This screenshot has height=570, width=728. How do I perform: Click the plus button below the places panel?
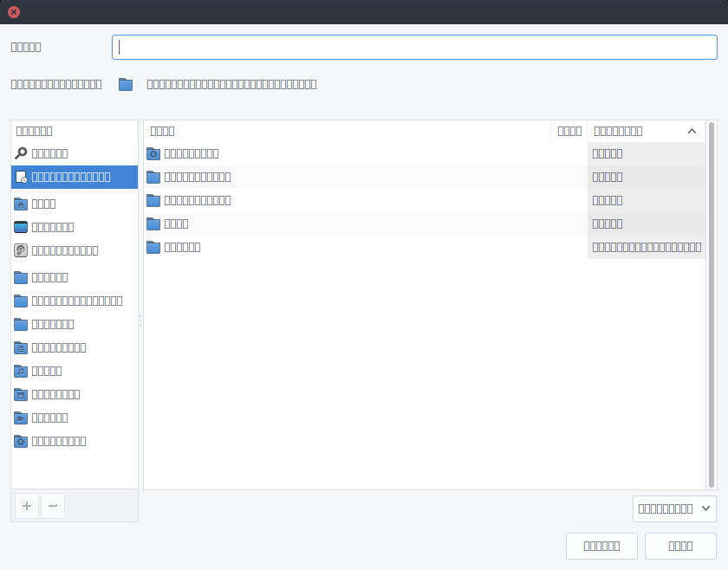26,506
